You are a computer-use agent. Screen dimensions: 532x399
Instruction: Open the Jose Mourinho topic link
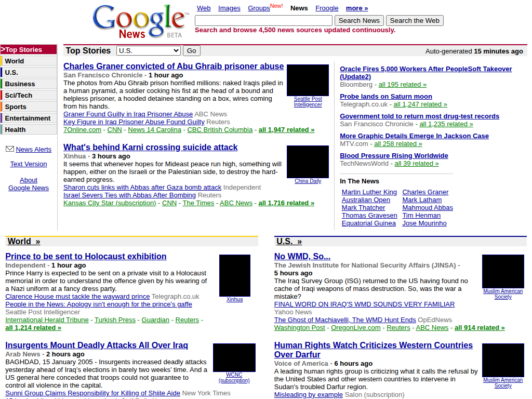(x=424, y=223)
